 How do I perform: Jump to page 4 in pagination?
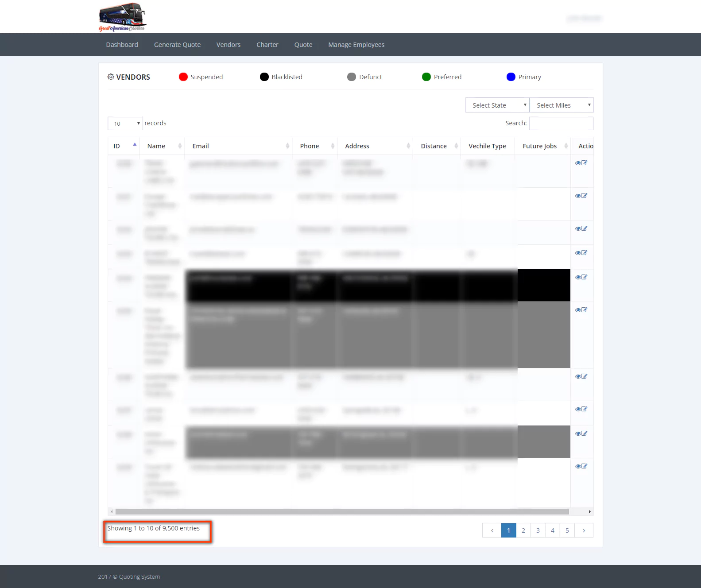(x=553, y=530)
